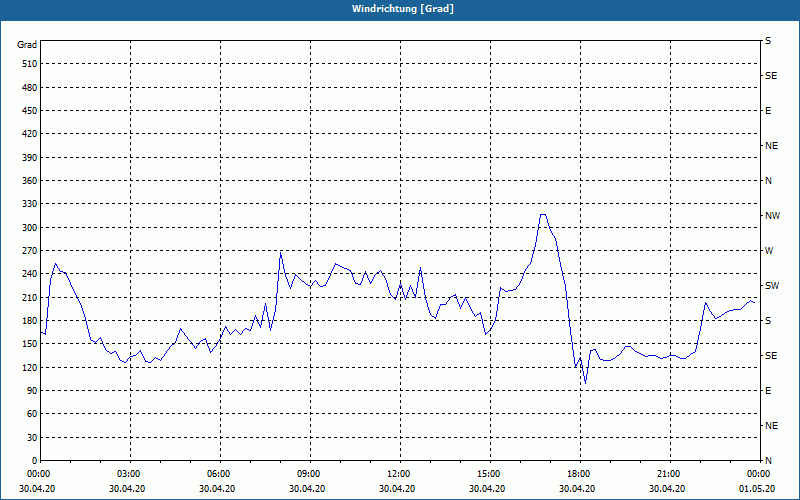800x500 pixels.
Task: Select the y-axis value '270'
Action: click(x=30, y=251)
